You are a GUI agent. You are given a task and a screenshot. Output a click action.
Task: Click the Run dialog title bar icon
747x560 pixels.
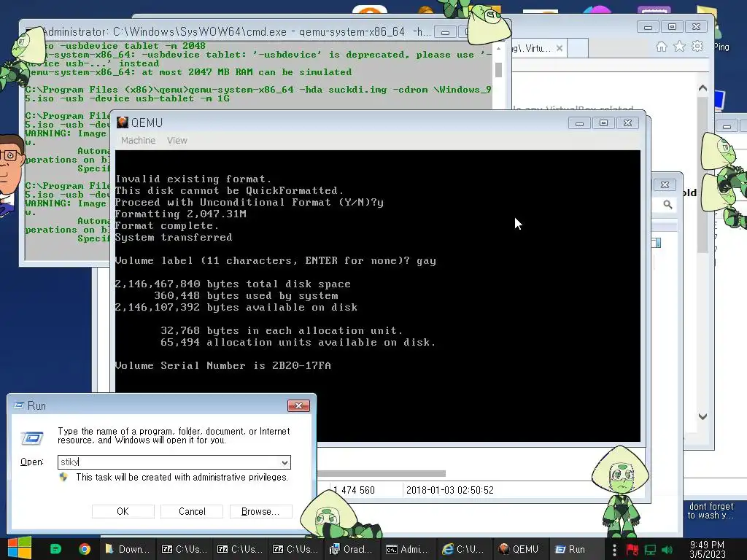pyautogui.click(x=19, y=405)
